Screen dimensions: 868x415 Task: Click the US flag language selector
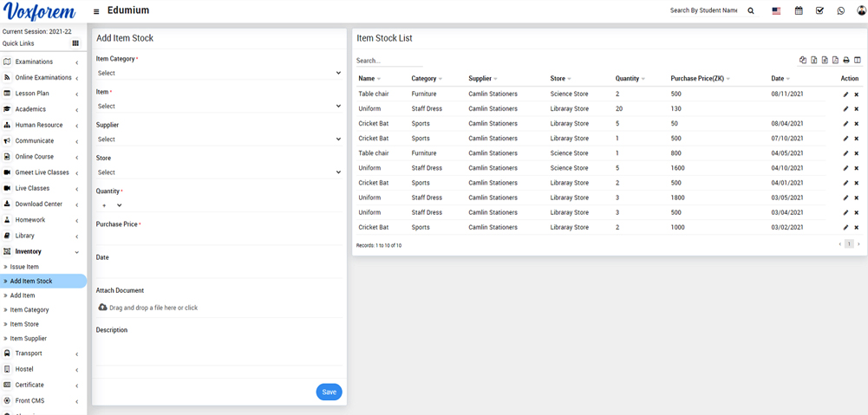point(776,11)
